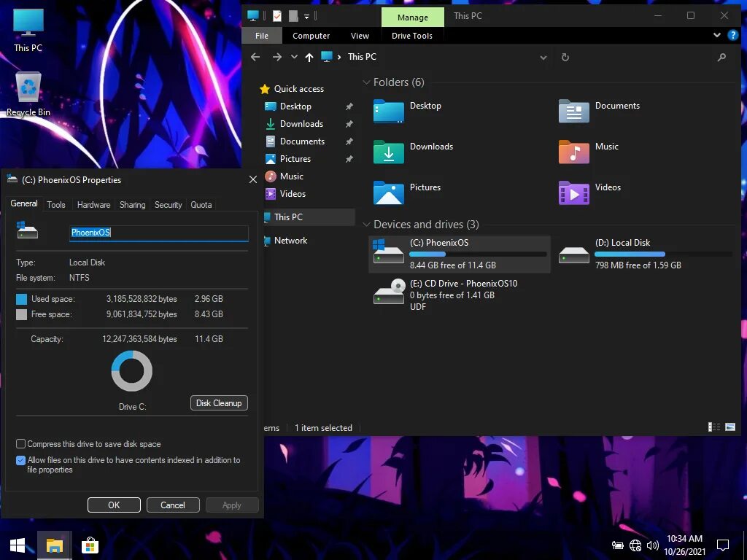
Task: Click the Disk Cleanup button
Action: (x=219, y=402)
